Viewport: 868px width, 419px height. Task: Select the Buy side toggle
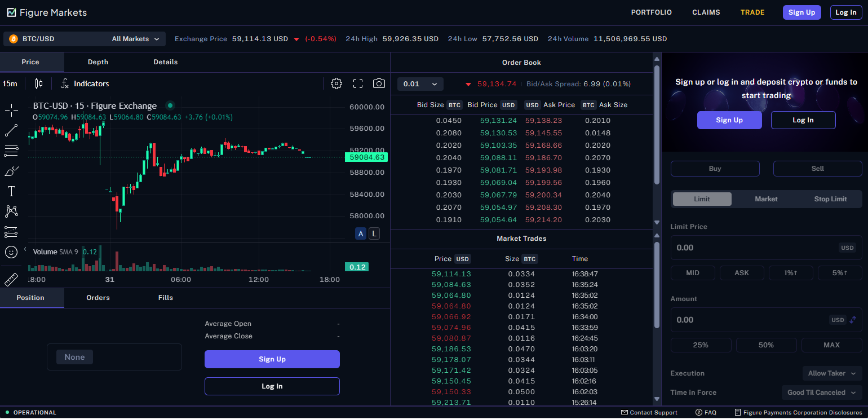(715, 169)
